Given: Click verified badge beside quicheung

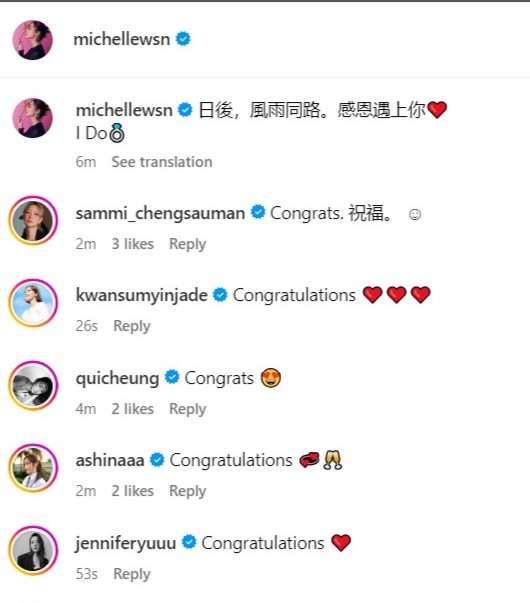Looking at the screenshot, I should pyautogui.click(x=172, y=377).
